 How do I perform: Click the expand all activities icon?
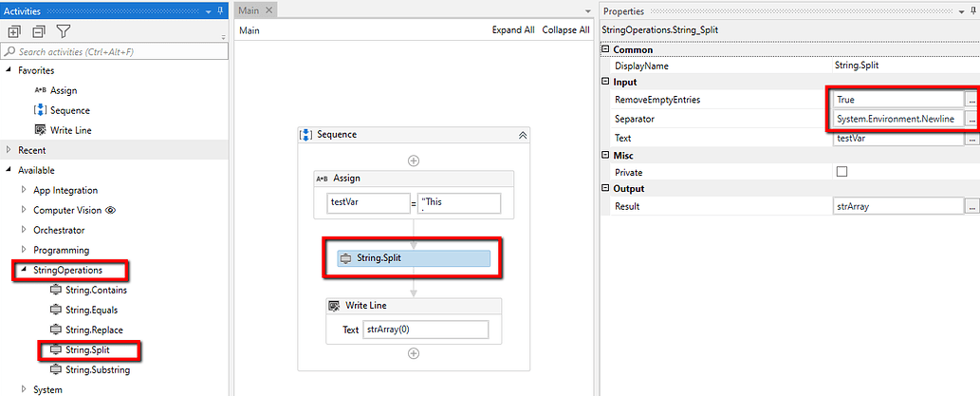coord(14,31)
